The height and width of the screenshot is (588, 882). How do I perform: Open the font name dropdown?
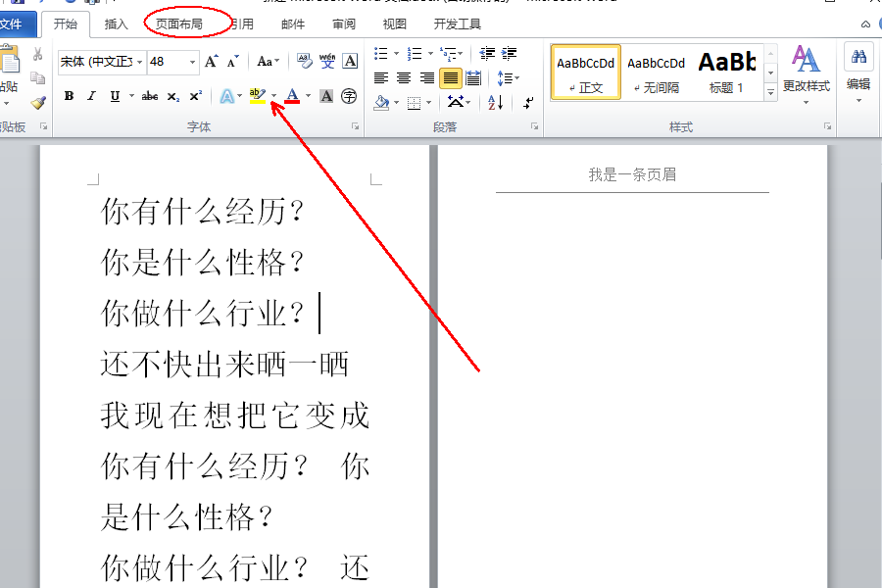click(139, 62)
